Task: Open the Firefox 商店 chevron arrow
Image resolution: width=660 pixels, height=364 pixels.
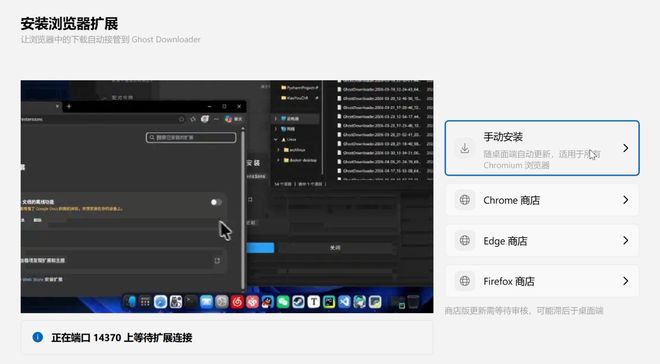Action: tap(625, 281)
